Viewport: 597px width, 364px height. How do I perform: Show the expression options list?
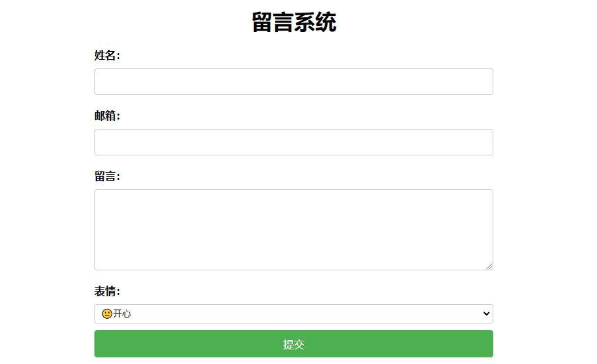tap(293, 314)
